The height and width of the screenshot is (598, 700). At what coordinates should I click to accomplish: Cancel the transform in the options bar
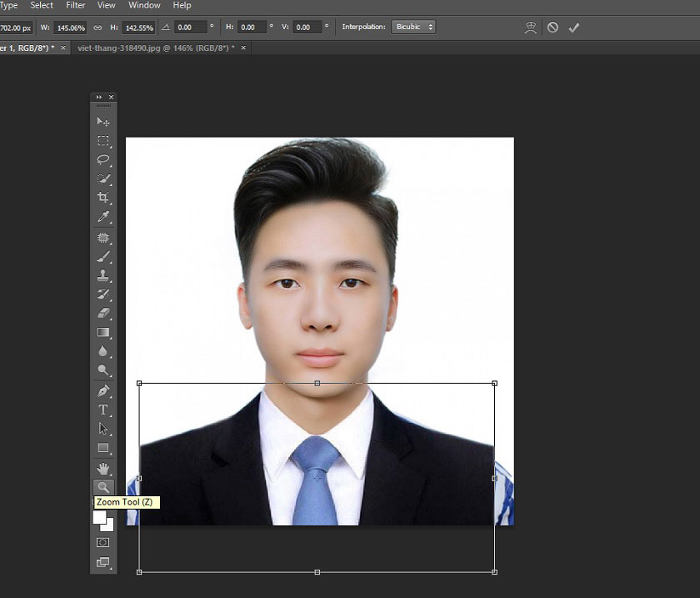552,28
